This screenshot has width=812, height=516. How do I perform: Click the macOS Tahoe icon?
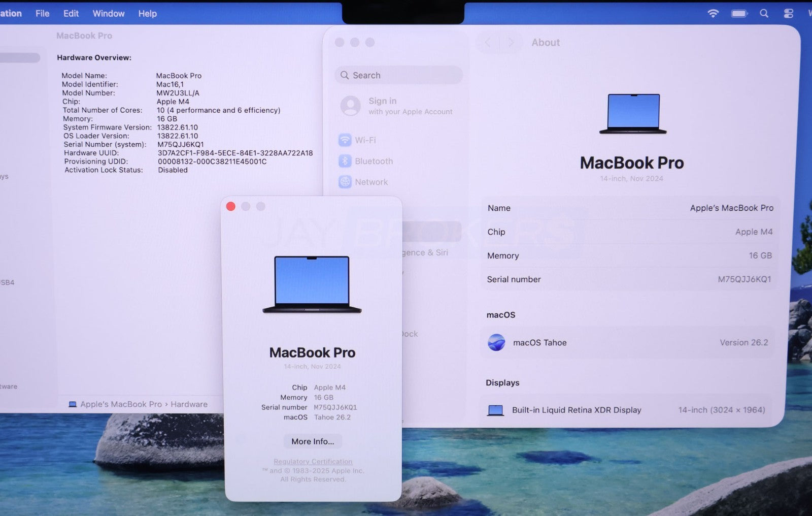(496, 342)
